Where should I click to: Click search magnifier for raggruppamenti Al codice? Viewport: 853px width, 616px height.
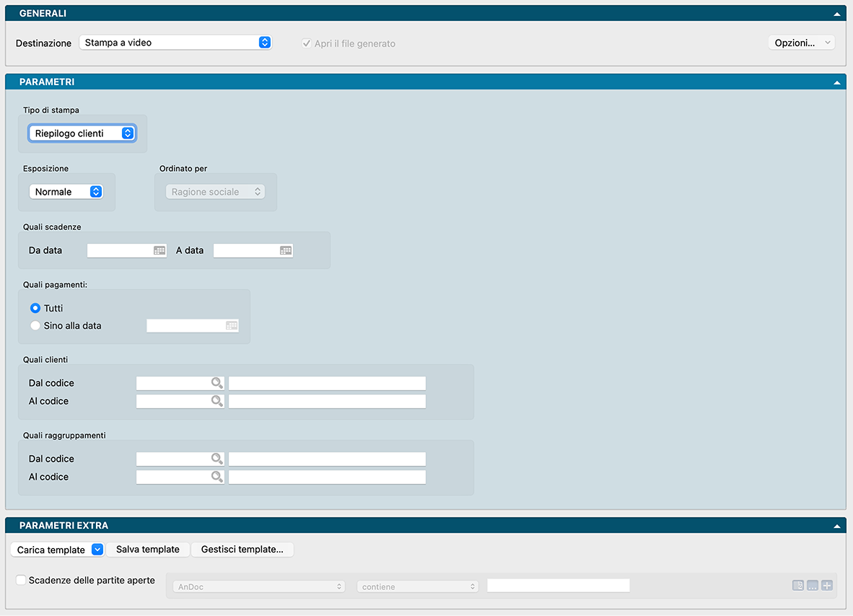tap(216, 477)
